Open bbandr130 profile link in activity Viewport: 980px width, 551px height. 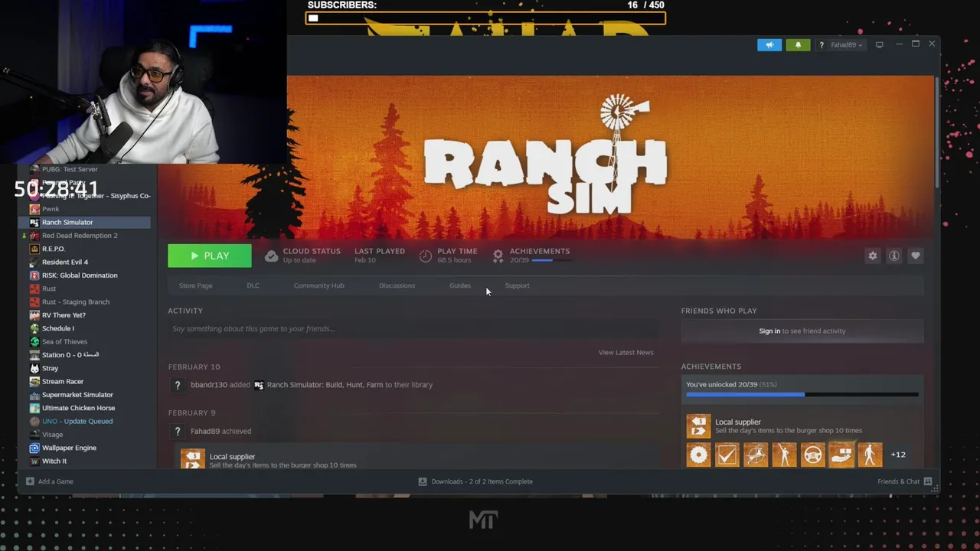click(209, 385)
